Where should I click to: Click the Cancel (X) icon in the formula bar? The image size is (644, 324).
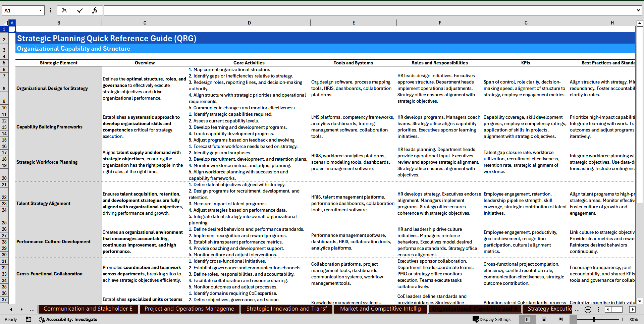(x=64, y=10)
